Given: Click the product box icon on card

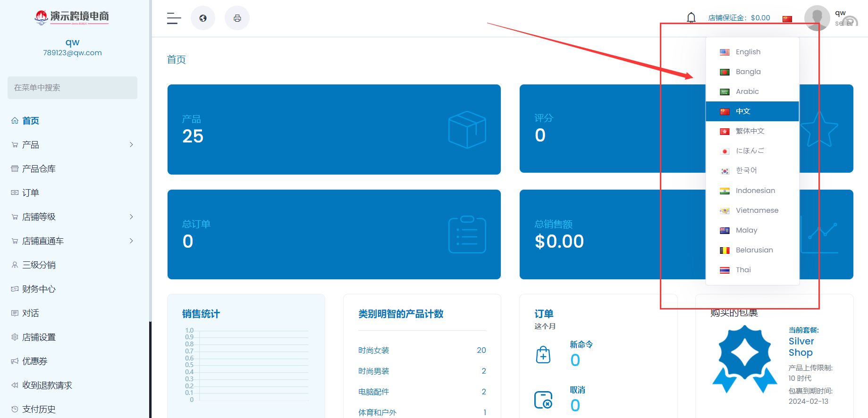Looking at the screenshot, I should (467, 130).
